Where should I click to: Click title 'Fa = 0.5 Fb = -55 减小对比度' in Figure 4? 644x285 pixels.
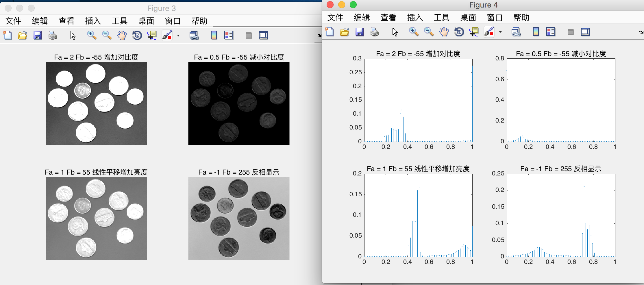coord(561,54)
